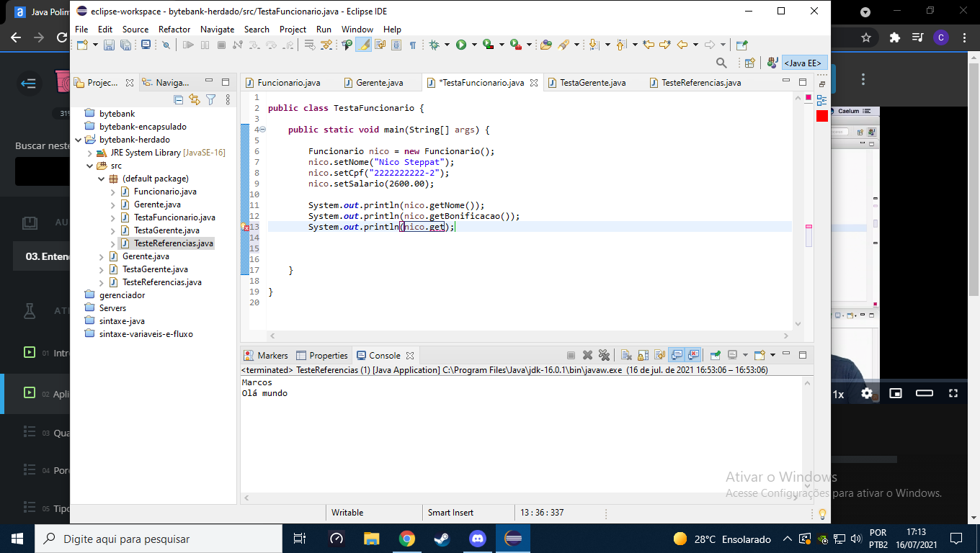Open the Steam icon in the taskbar

(442, 539)
